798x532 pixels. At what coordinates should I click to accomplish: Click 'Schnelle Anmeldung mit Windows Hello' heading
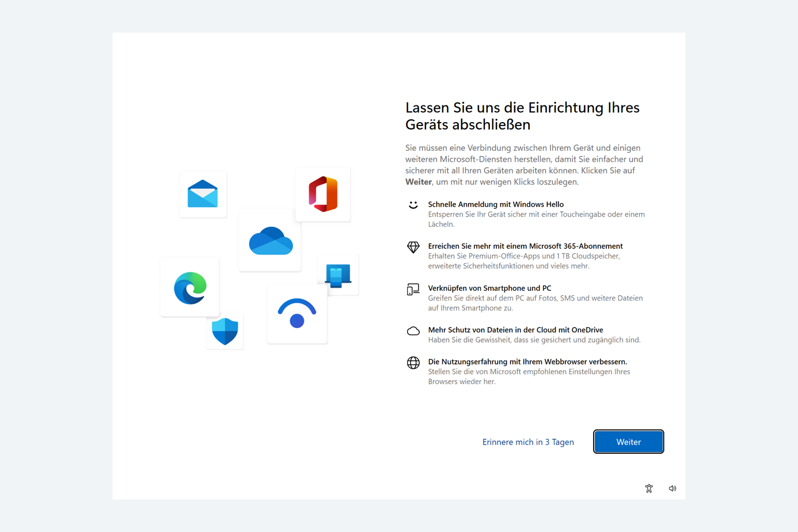(496, 204)
